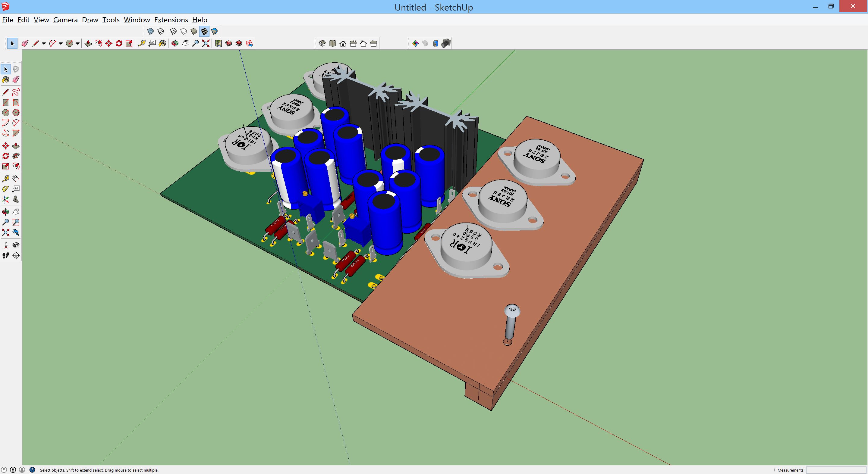Switch to Right view
Screen dimensions: 868x474
pyautogui.click(x=353, y=43)
